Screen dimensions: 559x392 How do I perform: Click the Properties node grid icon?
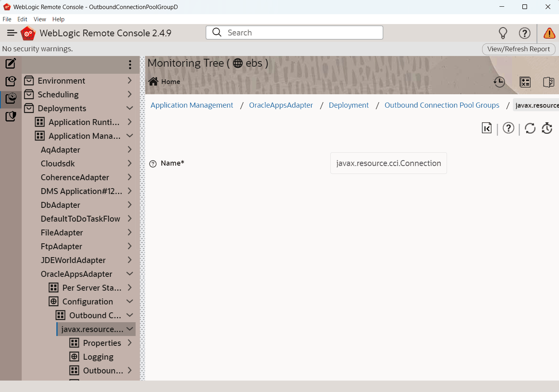point(74,343)
